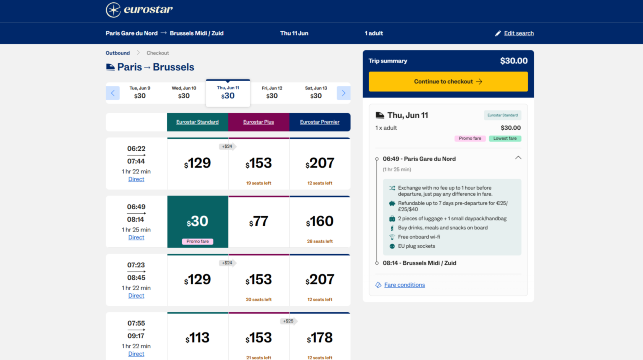Click the Checkout breadcrumb step
Screen dimensions: 643x360
[x=158, y=53]
